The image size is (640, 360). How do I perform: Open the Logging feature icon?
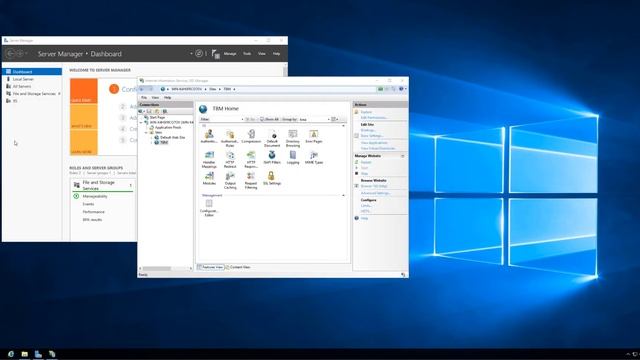pos(293,158)
